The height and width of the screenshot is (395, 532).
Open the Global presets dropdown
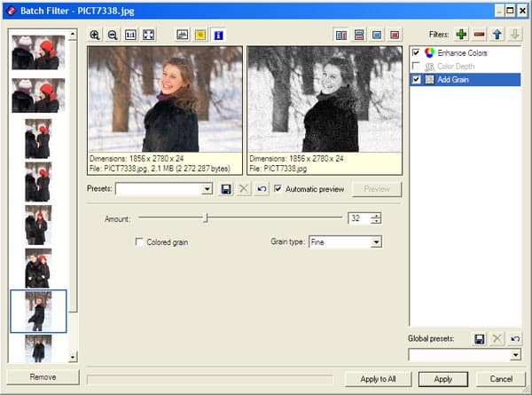click(516, 355)
